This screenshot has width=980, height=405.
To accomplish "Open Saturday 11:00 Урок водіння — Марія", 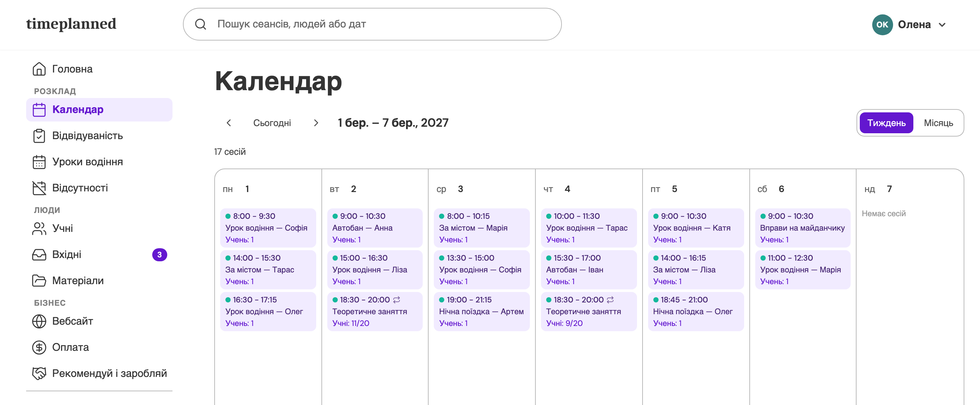I will [x=803, y=270].
